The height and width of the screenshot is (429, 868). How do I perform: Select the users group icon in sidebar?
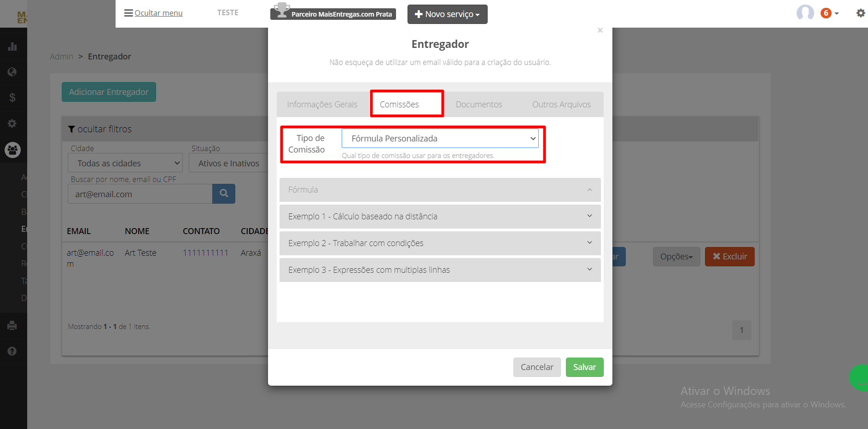coord(12,150)
